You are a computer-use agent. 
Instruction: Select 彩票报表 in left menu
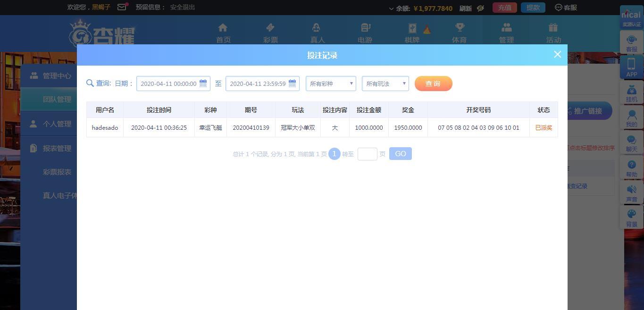click(57, 172)
